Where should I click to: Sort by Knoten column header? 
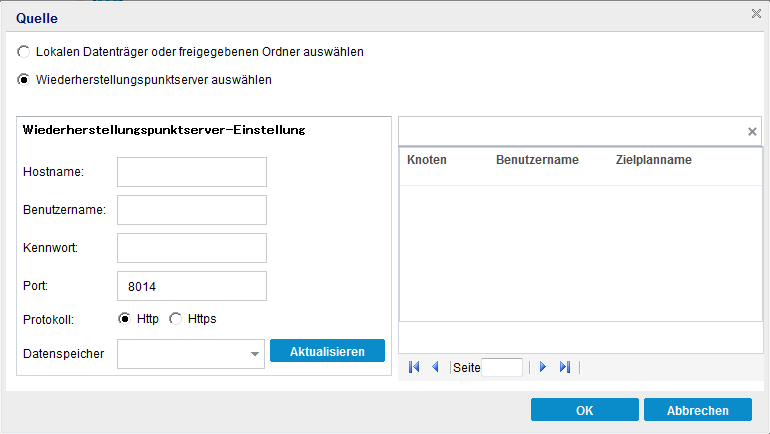(427, 160)
